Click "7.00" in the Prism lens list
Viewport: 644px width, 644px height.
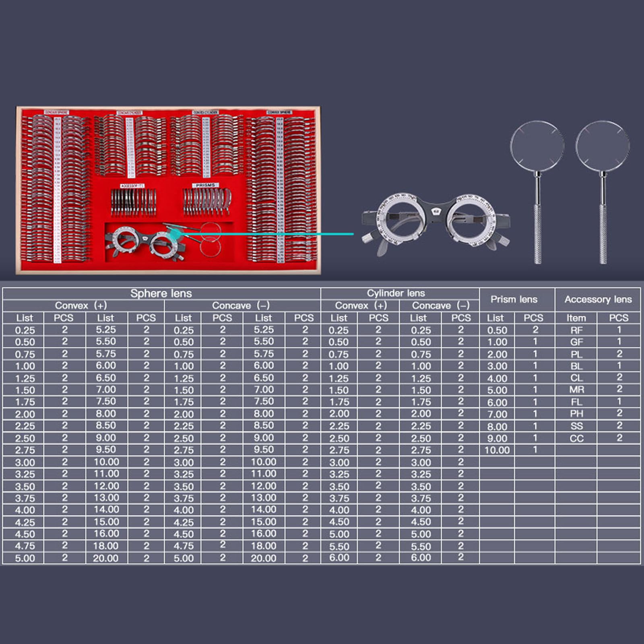[x=497, y=414]
